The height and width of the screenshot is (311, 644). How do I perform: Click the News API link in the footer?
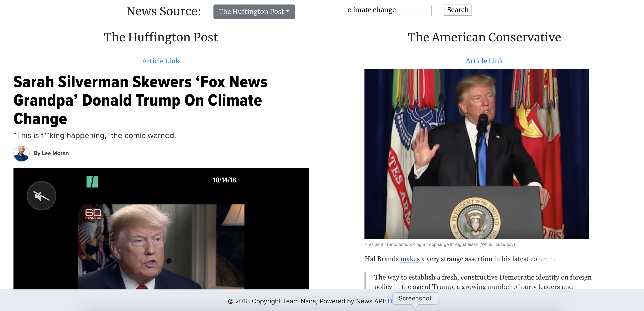pos(390,301)
